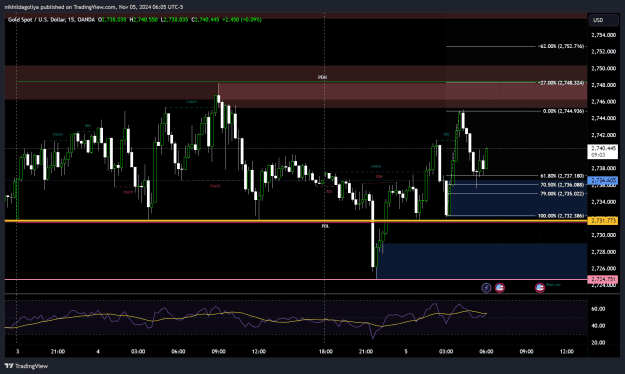Open US flag event beside lightning icon
The height and width of the screenshot is (374, 625).
coord(499,287)
